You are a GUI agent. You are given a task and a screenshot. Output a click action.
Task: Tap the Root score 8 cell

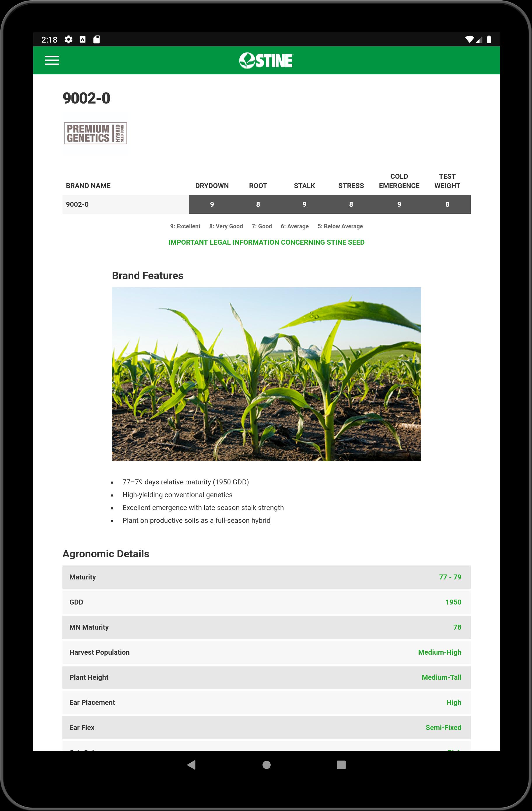pyautogui.click(x=258, y=204)
